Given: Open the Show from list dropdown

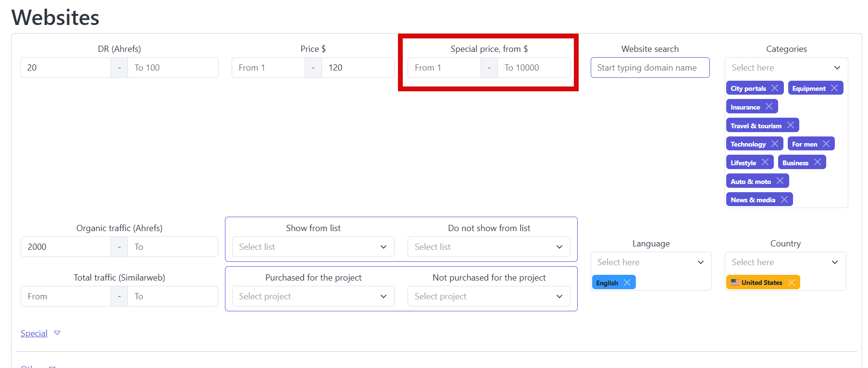Looking at the screenshot, I should point(313,247).
